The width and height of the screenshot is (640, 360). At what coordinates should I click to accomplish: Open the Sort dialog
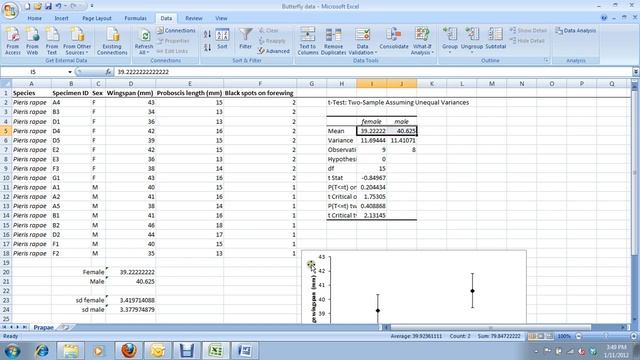pos(222,39)
